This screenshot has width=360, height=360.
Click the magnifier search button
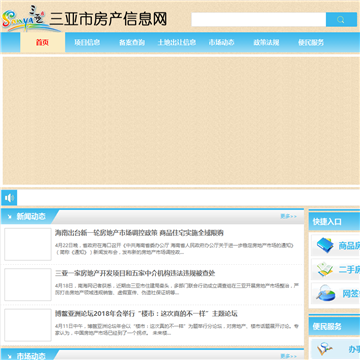[x=341, y=20]
